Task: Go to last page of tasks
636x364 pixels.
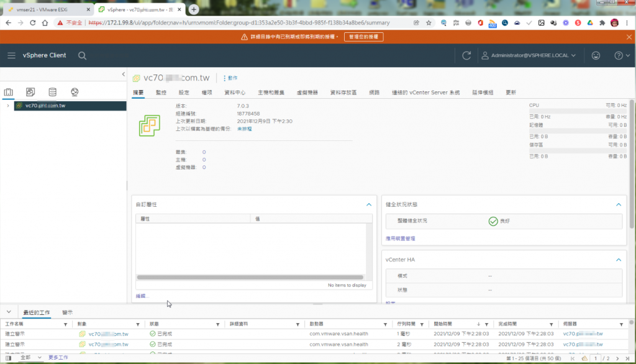Action: tap(627, 359)
